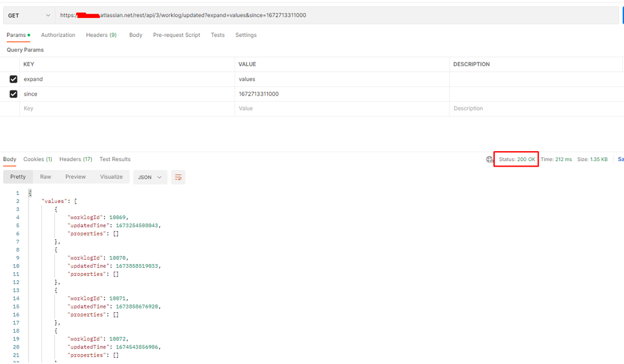The height and width of the screenshot is (364, 624).
Task: Click Save Response at top right
Action: [620, 159]
